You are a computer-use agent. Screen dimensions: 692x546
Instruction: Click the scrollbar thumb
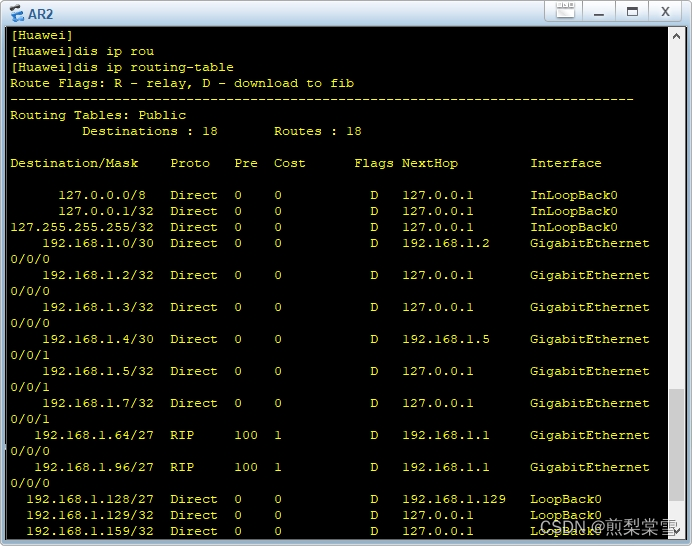click(x=676, y=444)
